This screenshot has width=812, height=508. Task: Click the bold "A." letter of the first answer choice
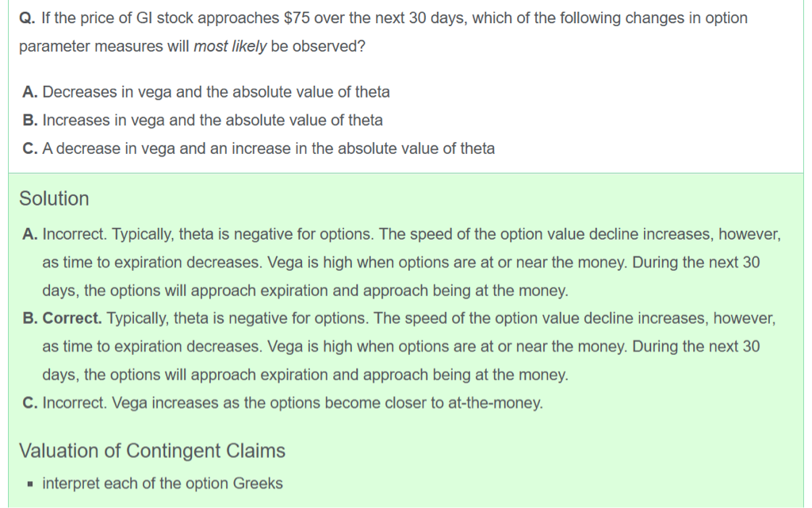(30, 92)
